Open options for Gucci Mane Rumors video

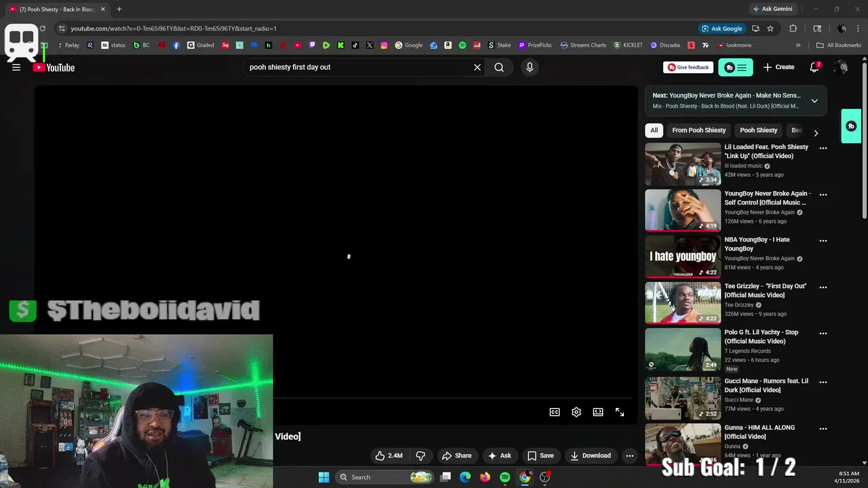(823, 382)
